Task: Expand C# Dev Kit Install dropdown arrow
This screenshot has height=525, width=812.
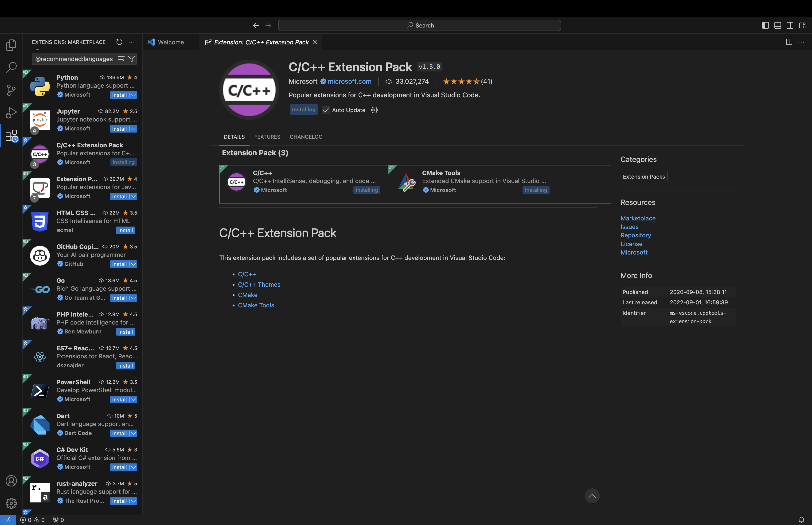Action: (134, 467)
